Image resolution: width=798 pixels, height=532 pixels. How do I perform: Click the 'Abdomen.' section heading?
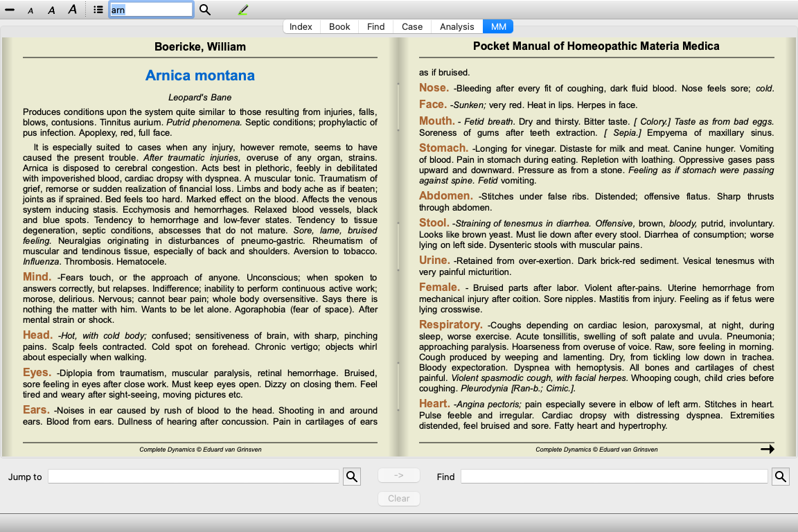pyautogui.click(x=446, y=195)
